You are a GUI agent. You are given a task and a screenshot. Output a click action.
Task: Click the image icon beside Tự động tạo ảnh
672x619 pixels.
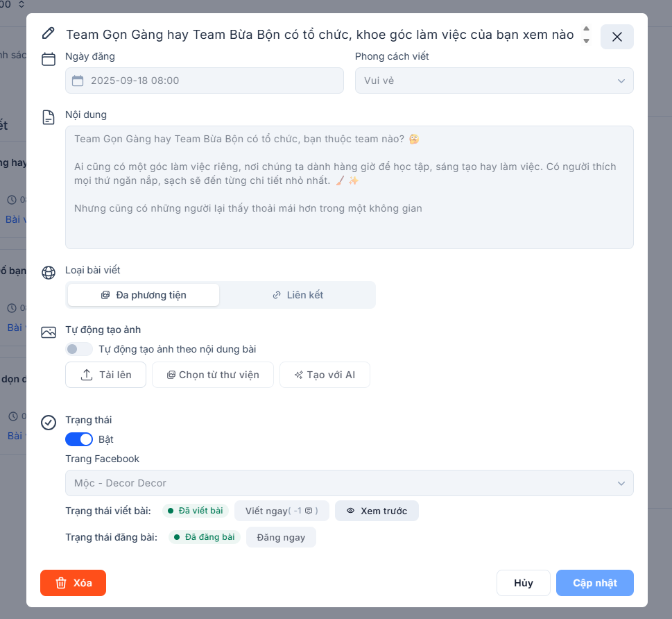point(49,332)
